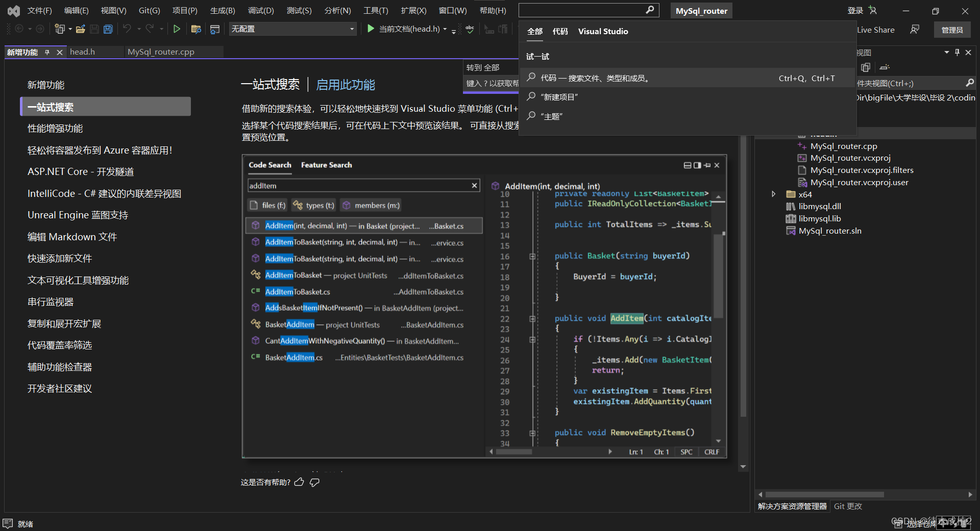Select the 代码 search filter tab
Image resolution: width=980 pixels, height=531 pixels.
[x=560, y=31]
